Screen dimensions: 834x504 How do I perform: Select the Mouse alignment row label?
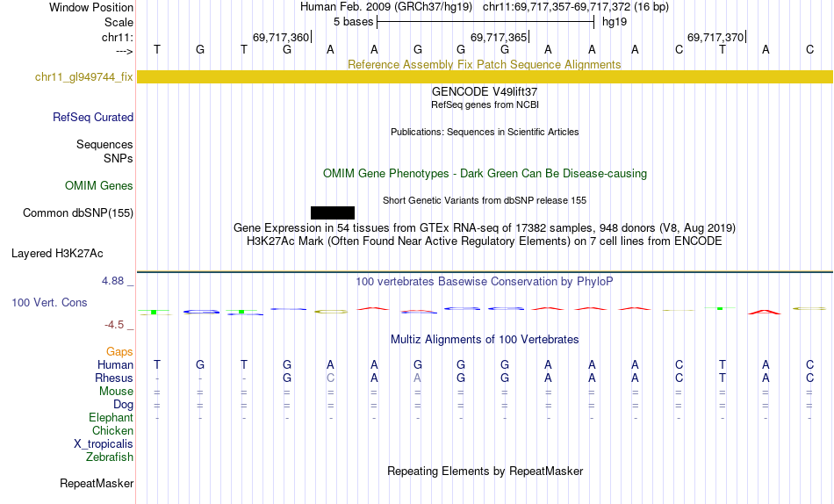pos(116,392)
